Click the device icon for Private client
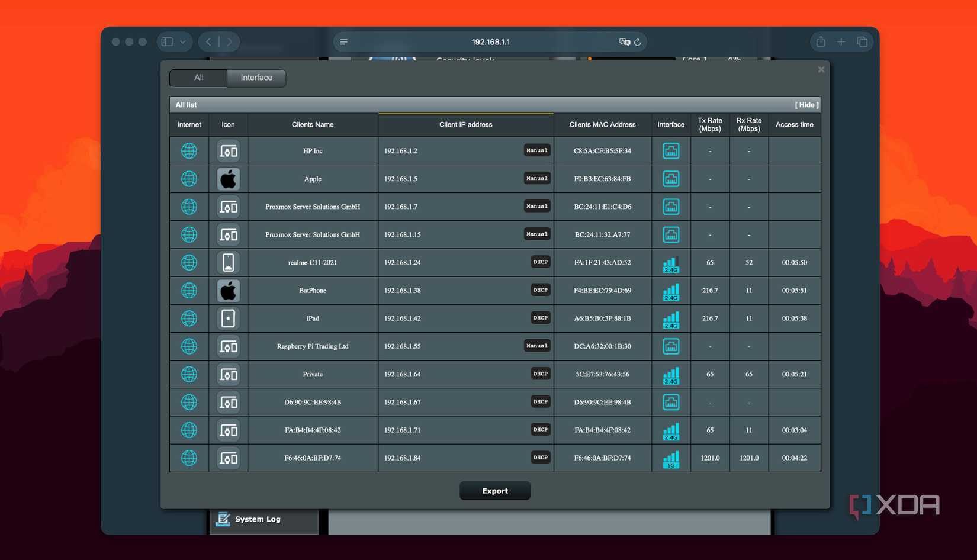 coord(228,374)
